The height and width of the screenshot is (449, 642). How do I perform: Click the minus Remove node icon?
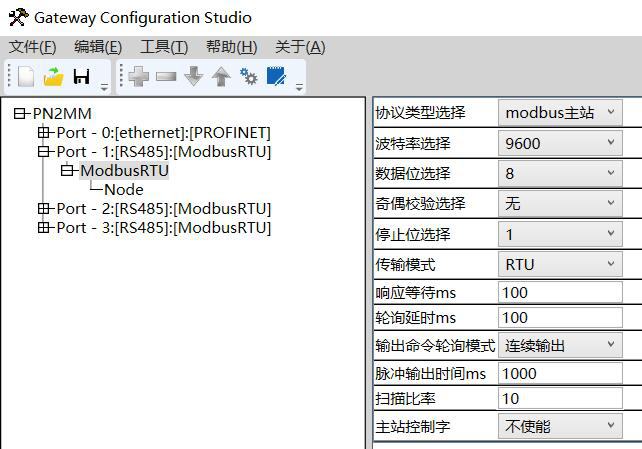[x=166, y=77]
